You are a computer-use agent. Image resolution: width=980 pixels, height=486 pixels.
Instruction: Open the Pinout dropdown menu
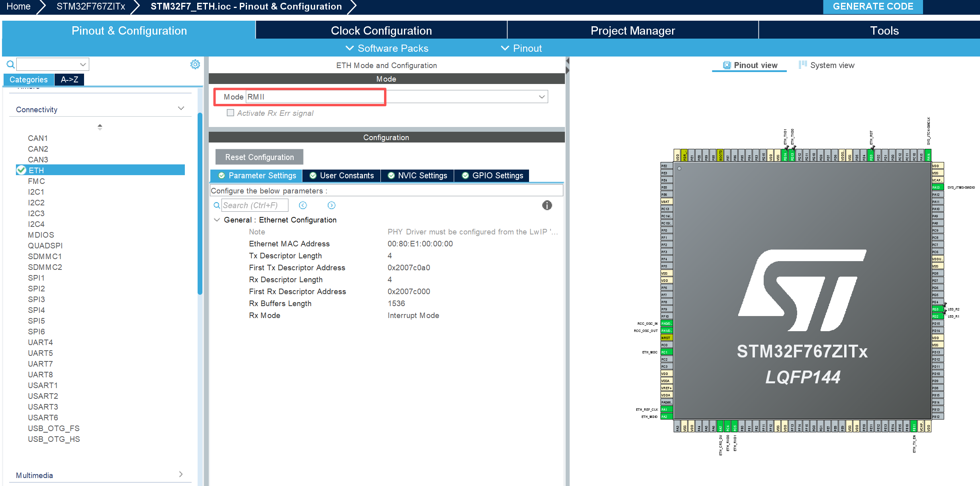(x=521, y=48)
